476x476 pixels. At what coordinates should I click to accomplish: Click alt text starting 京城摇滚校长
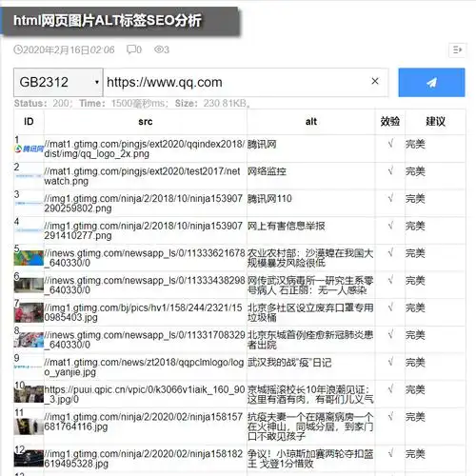tap(310, 394)
